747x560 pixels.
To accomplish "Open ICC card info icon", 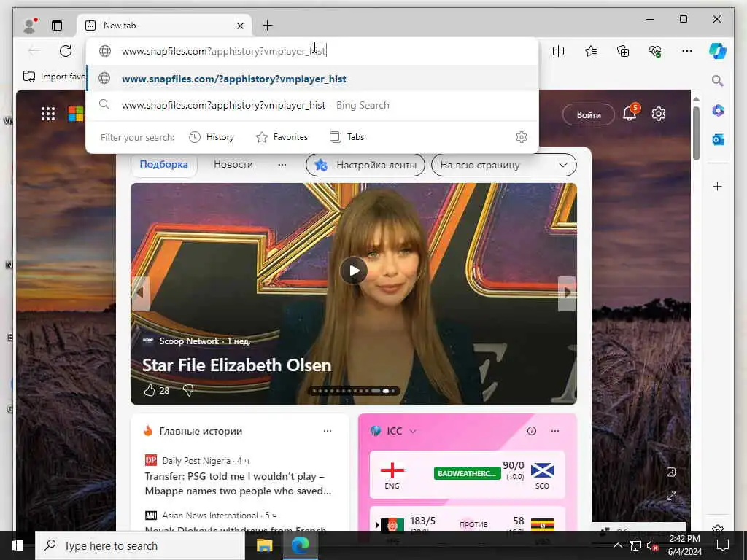I will click(x=532, y=431).
